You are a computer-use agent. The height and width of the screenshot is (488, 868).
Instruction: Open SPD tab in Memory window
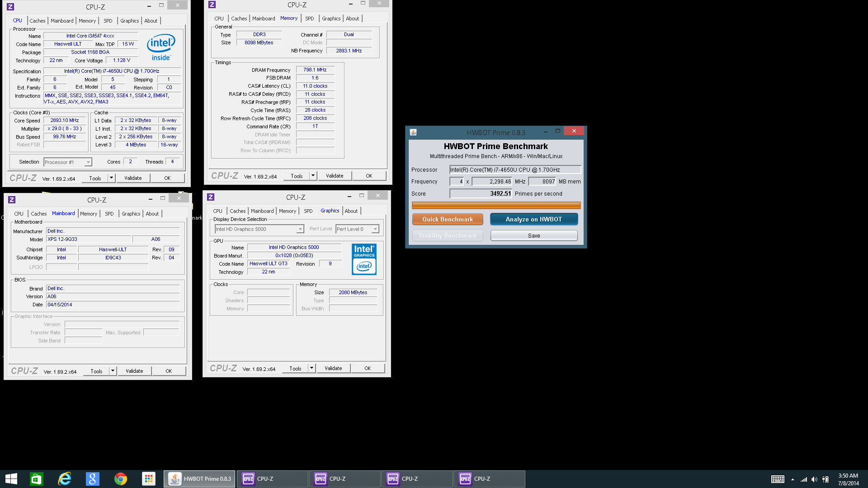310,19
